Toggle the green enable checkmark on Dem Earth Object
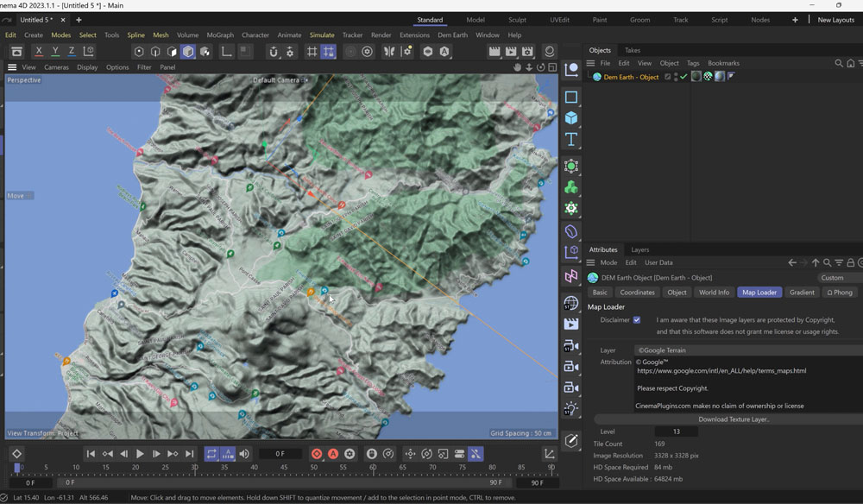The width and height of the screenshot is (863, 504). click(683, 76)
